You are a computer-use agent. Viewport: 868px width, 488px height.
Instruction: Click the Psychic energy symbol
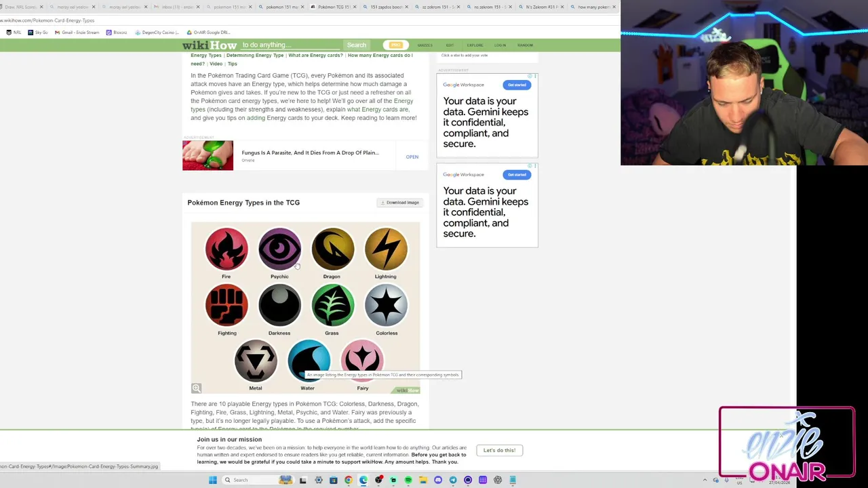point(279,249)
